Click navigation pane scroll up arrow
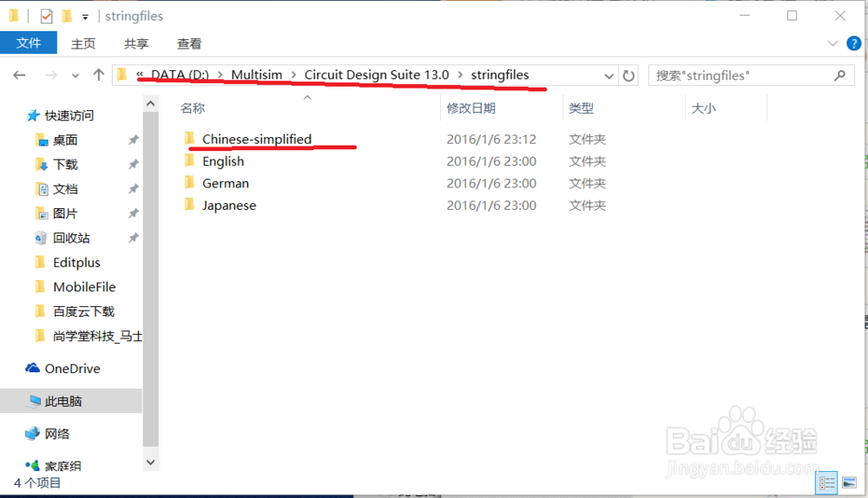 (150, 103)
